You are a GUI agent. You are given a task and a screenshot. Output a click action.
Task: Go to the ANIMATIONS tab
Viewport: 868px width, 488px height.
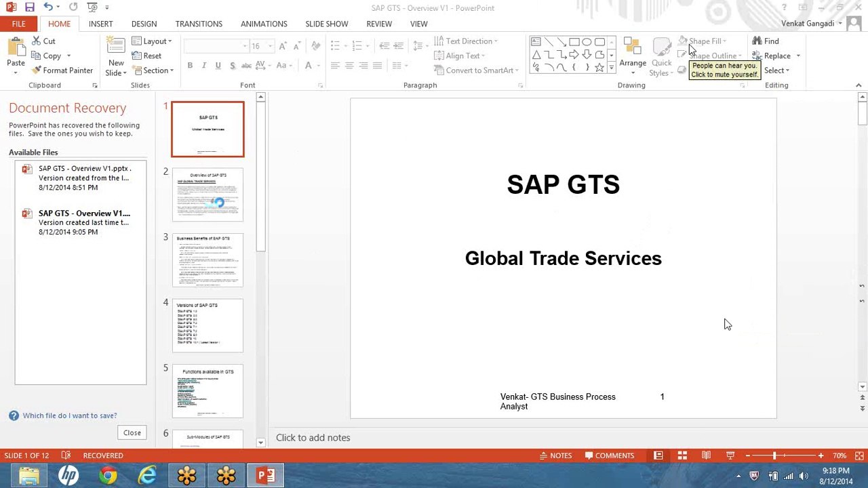coord(264,24)
